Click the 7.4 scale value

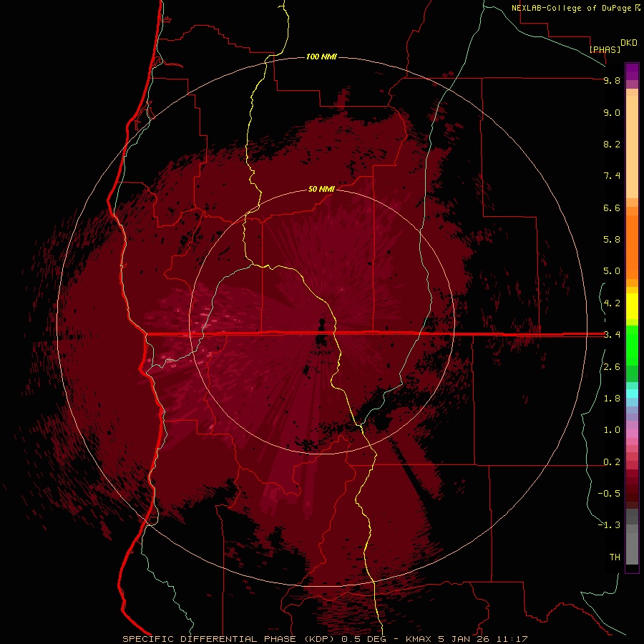pos(612,176)
